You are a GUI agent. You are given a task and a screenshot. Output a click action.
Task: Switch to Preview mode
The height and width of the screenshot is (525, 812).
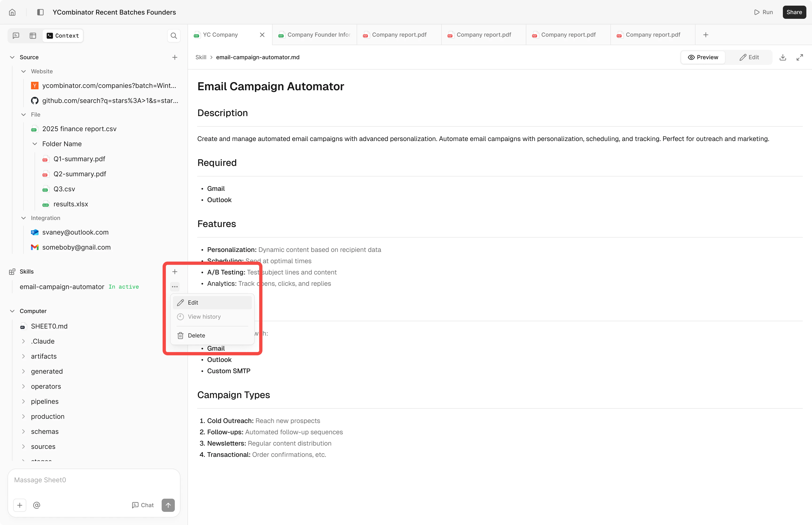click(703, 57)
